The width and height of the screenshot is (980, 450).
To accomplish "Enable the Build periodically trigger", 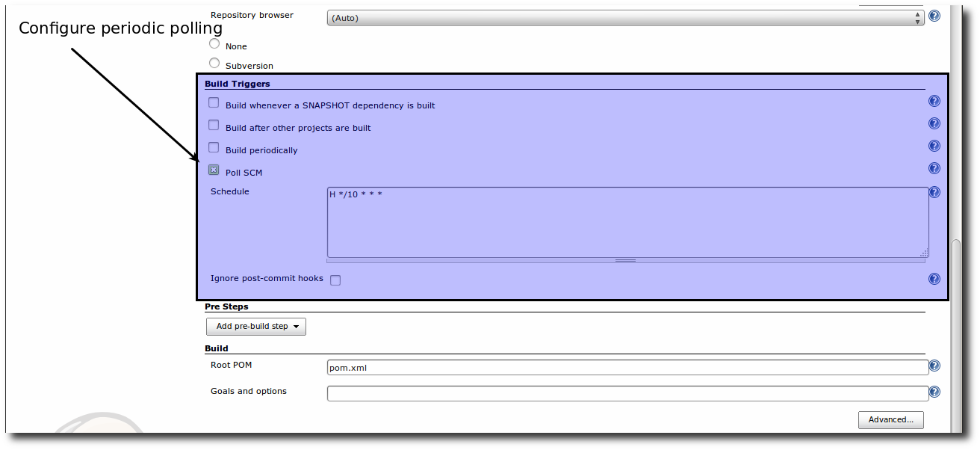I will pos(213,147).
